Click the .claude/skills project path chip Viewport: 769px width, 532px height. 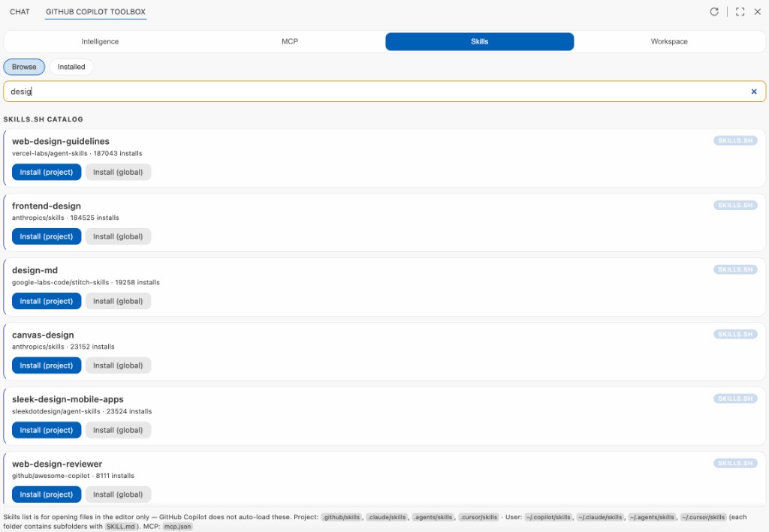(387, 517)
